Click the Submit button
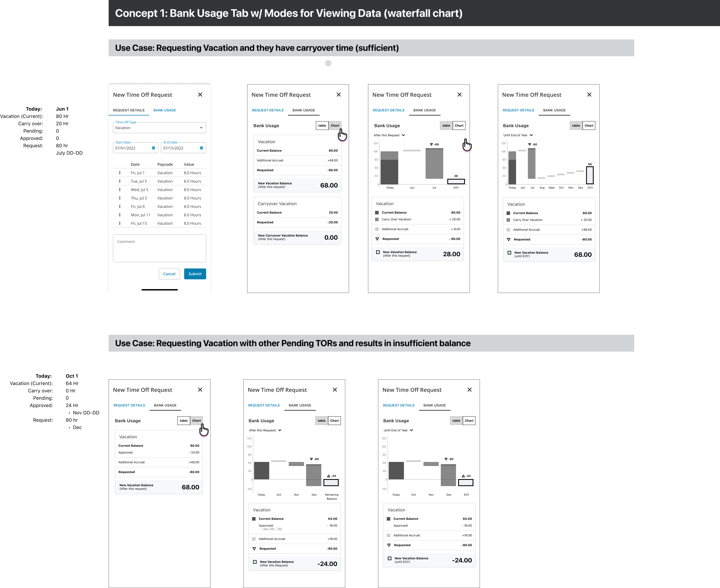 tap(195, 274)
